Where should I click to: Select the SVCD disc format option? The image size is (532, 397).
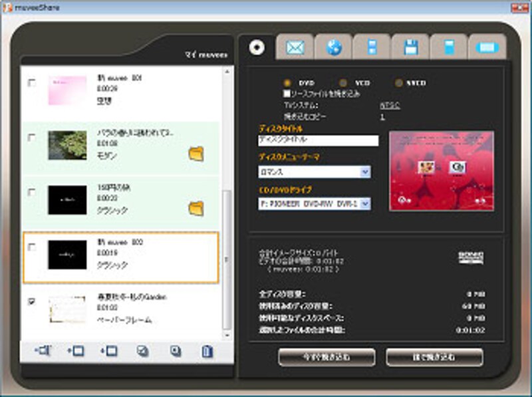pos(399,83)
